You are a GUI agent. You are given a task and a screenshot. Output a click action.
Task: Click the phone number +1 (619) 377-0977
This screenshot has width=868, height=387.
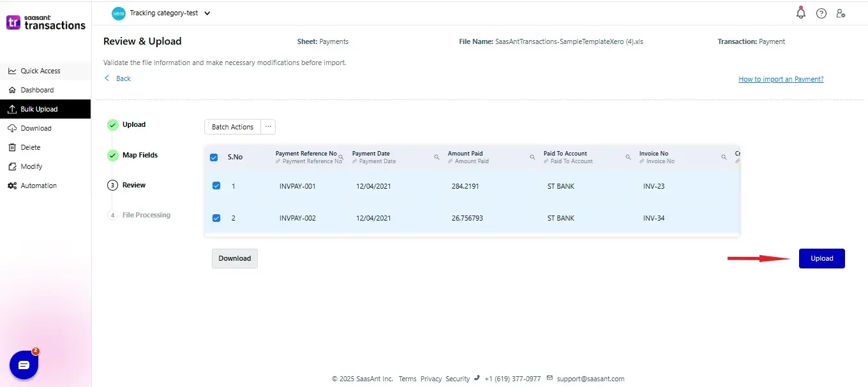coord(513,379)
